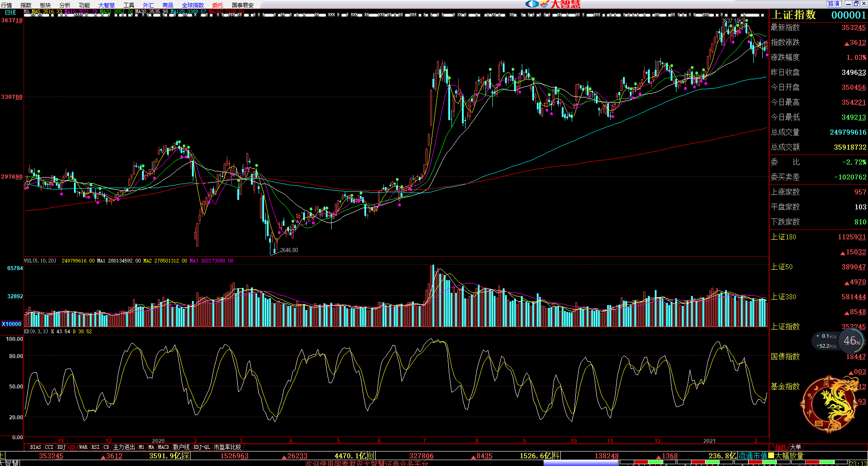This screenshot has height=466, width=868.
Task: Click the 国债指数 row in side panel
Action: pos(785,356)
